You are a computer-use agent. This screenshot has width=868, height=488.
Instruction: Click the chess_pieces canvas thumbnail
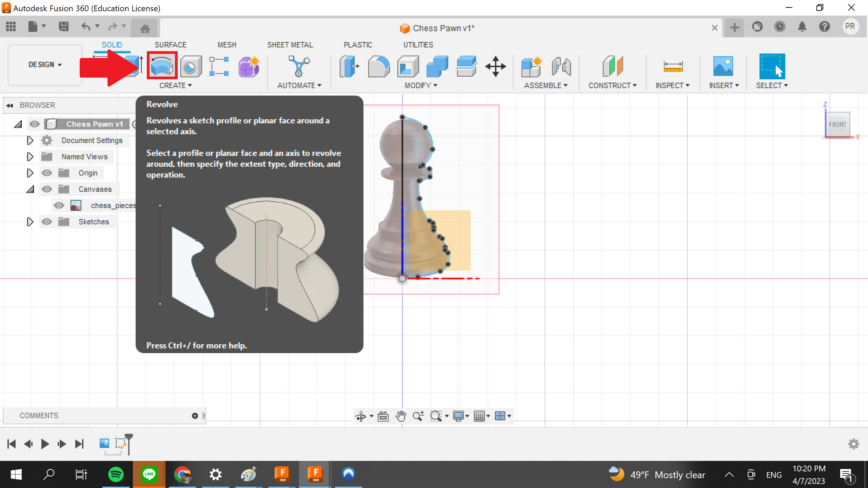(75, 205)
